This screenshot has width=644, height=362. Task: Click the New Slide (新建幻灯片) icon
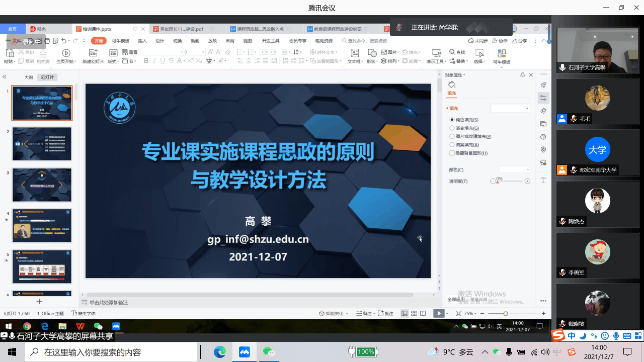coord(93,53)
